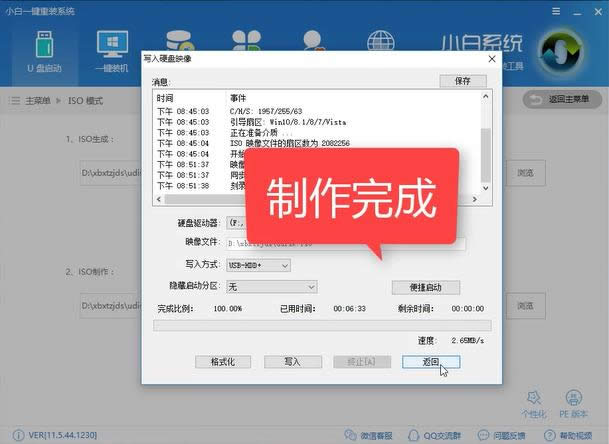Click the 100.00% completion value
Screen dimensions: 609x444
(x=228, y=309)
